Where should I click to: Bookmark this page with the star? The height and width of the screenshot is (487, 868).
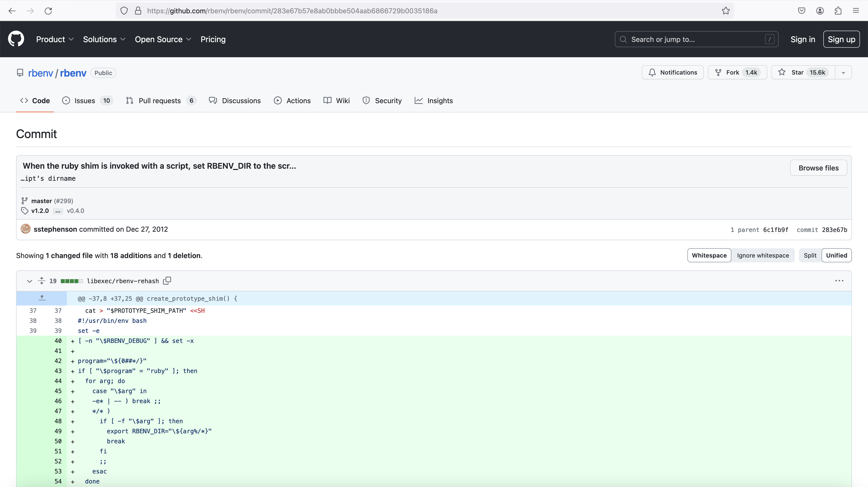(726, 11)
